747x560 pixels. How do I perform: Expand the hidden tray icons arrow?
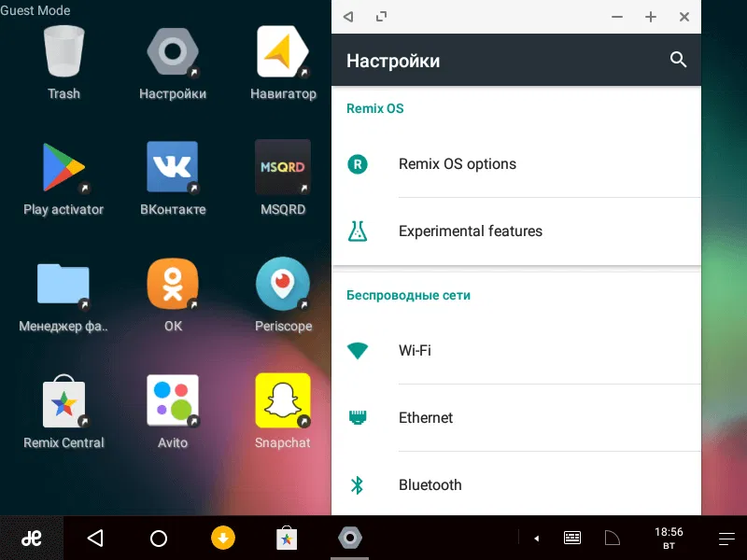pyautogui.click(x=536, y=539)
